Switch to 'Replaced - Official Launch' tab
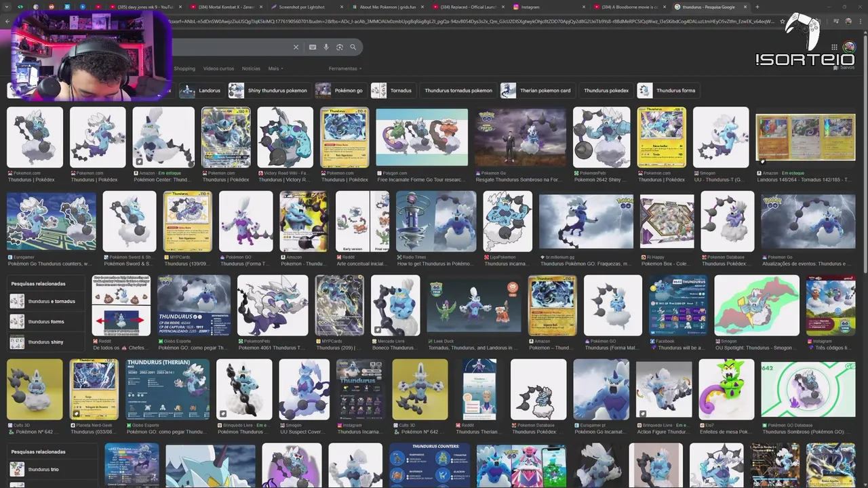 click(468, 7)
